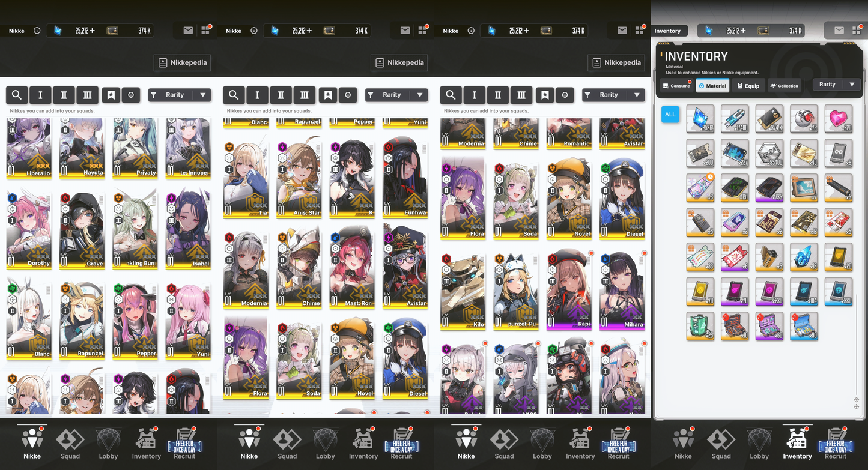Viewport: 868px width, 470px height.
Task: Toggle Burst II filter in second panel
Action: (x=281, y=95)
